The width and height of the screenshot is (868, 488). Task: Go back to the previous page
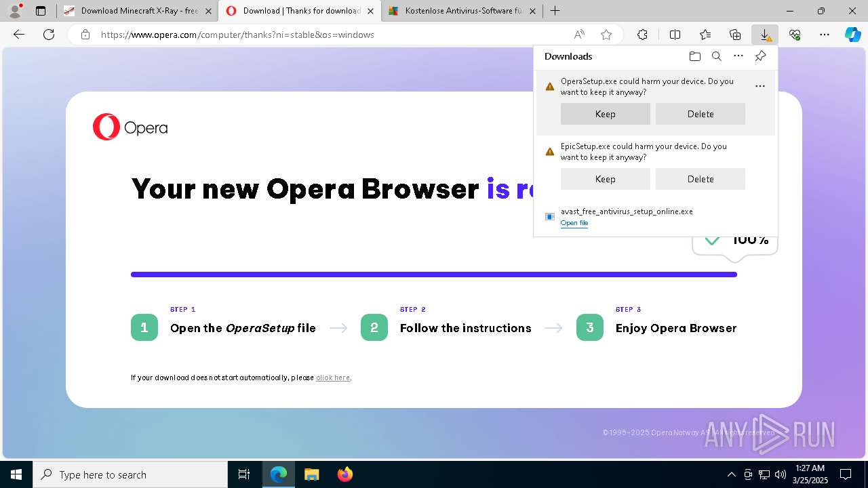19,35
